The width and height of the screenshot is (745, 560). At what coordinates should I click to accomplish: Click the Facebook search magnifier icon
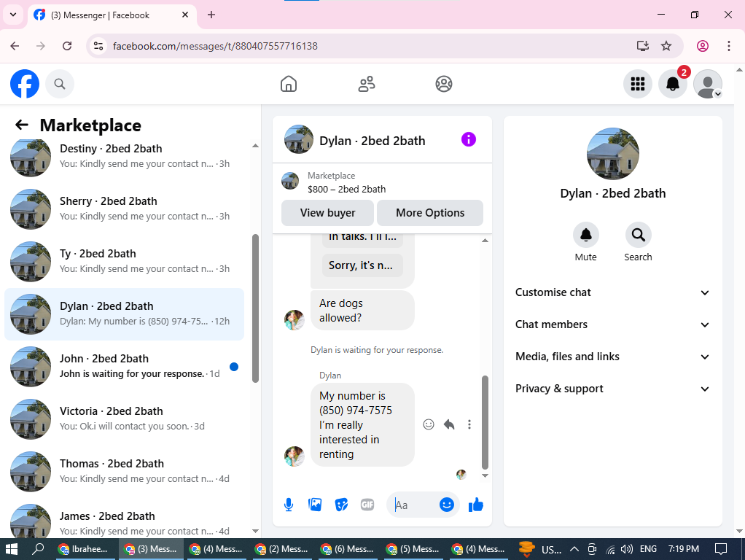pos(59,84)
